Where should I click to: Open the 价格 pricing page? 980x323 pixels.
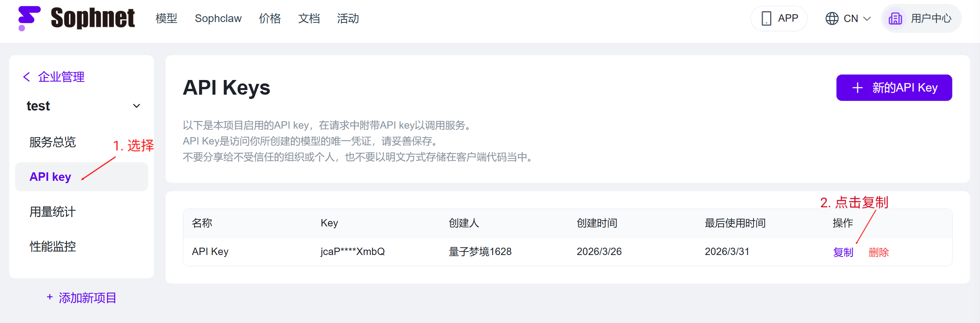coord(270,19)
